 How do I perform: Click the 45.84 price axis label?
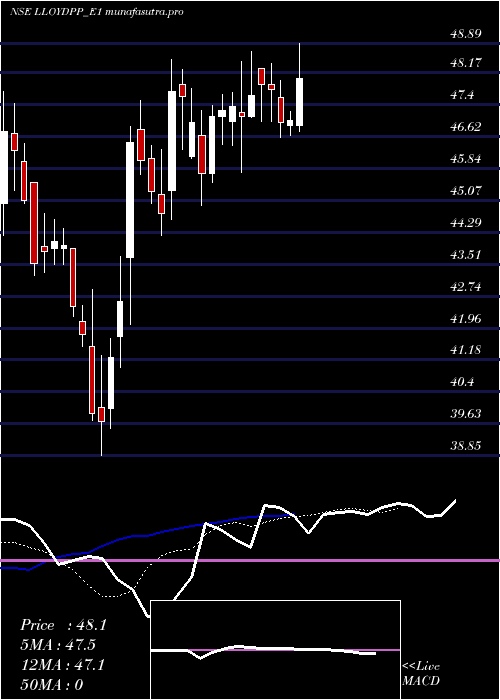coord(466,159)
